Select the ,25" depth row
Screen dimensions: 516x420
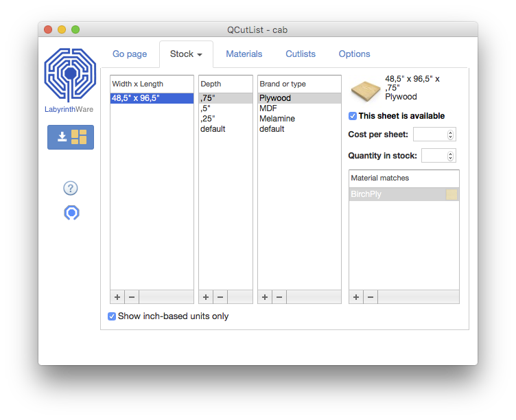coord(226,119)
